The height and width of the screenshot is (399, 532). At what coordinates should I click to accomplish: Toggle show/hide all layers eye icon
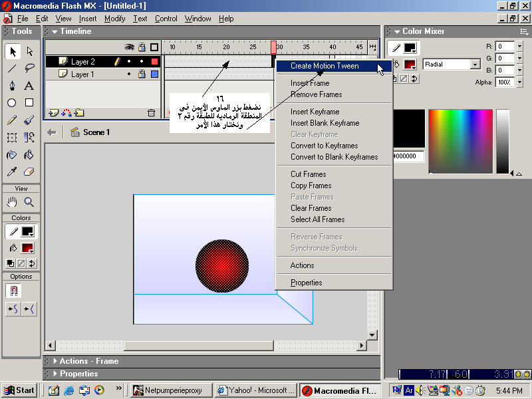[129, 47]
